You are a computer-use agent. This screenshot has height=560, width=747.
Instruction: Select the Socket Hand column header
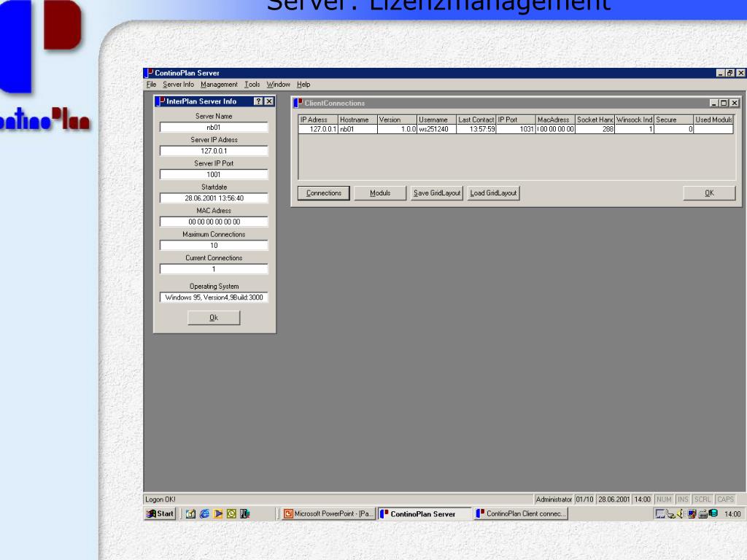(595, 120)
